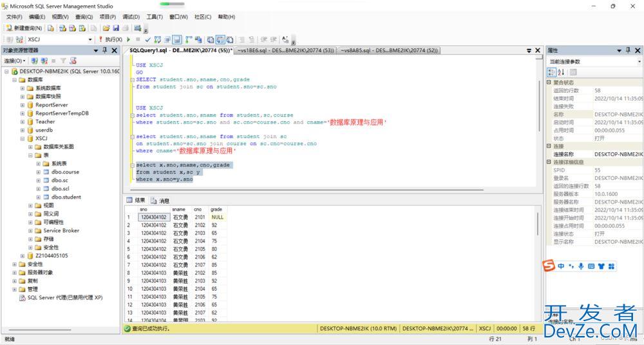Click the Parse checkmark icon
The image size is (644, 345).
pos(148,39)
